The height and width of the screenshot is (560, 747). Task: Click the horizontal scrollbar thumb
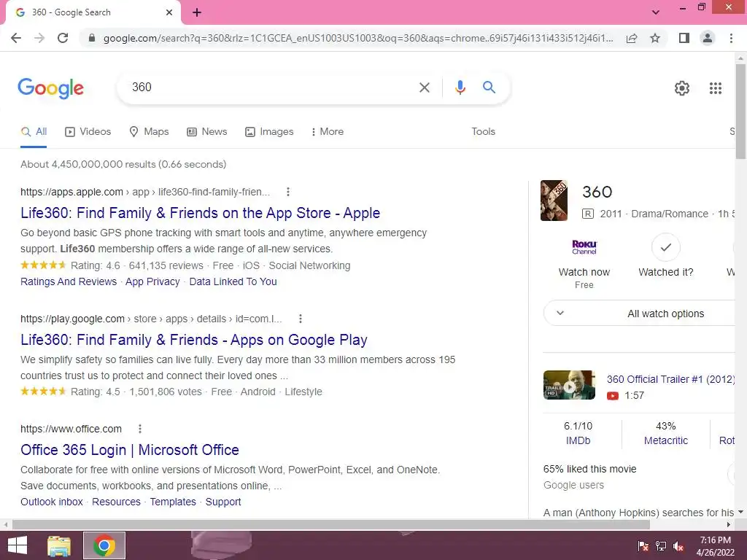pos(331,525)
